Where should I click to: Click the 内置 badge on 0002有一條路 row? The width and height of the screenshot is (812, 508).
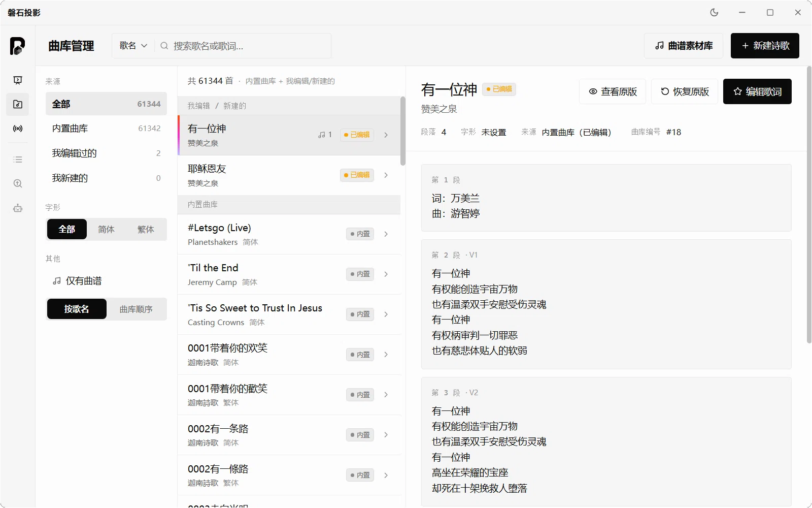(360, 475)
